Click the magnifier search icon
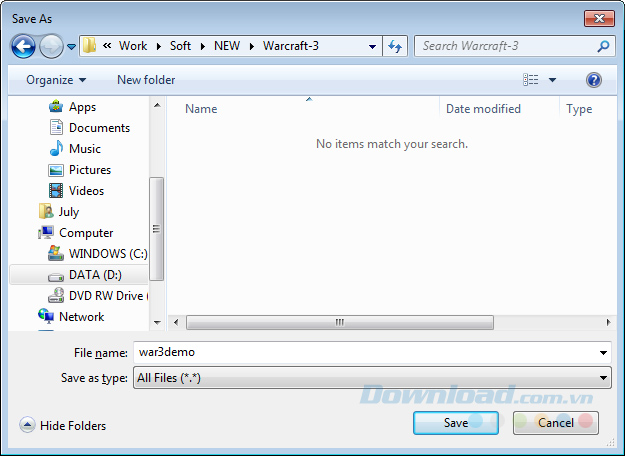 [x=603, y=46]
